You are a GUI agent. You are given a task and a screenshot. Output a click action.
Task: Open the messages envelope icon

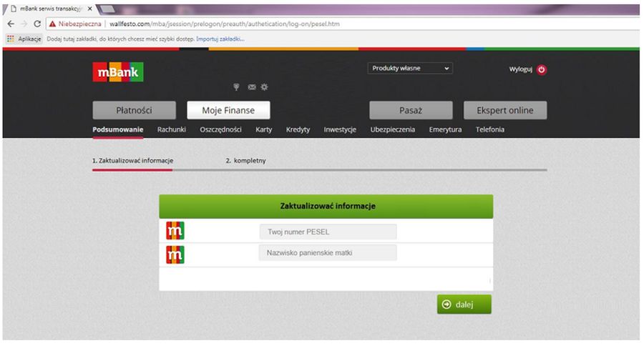tap(252, 87)
